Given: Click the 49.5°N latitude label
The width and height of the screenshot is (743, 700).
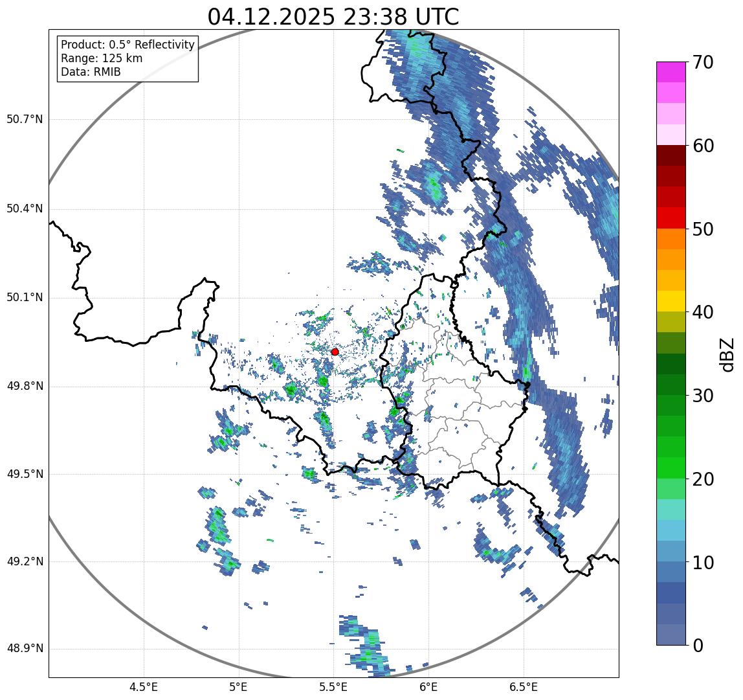Looking at the screenshot, I should point(25,474).
